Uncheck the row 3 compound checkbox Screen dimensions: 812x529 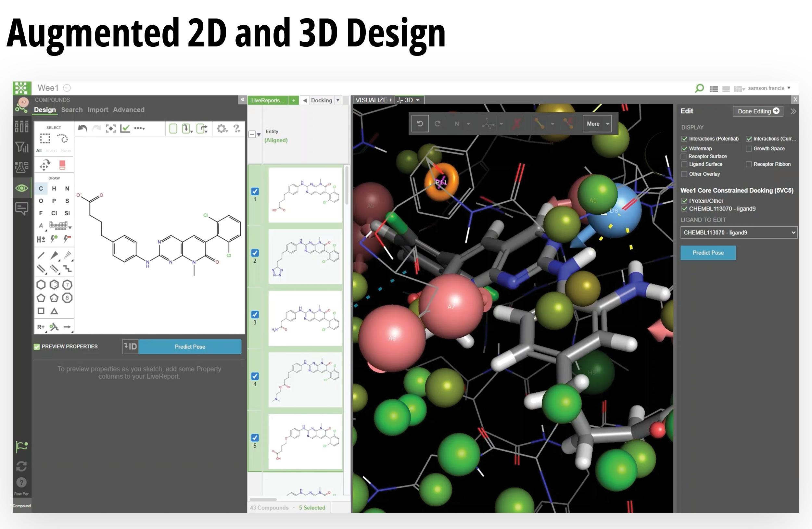pyautogui.click(x=255, y=314)
